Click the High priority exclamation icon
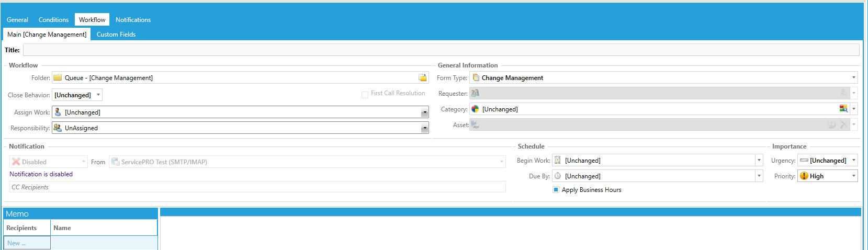The height and width of the screenshot is (250, 868). (x=804, y=176)
